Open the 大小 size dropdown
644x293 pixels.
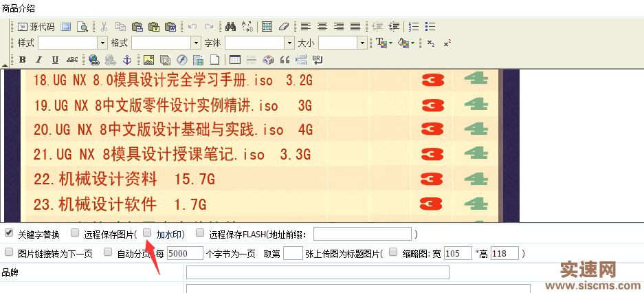(362, 43)
